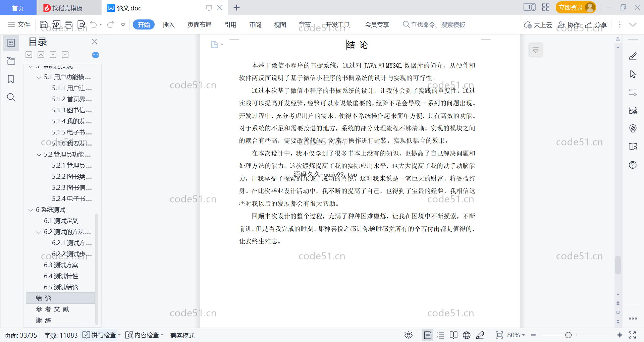The image size is (644, 342).
Task: Click the zoom out minus button
Action: [533, 335]
